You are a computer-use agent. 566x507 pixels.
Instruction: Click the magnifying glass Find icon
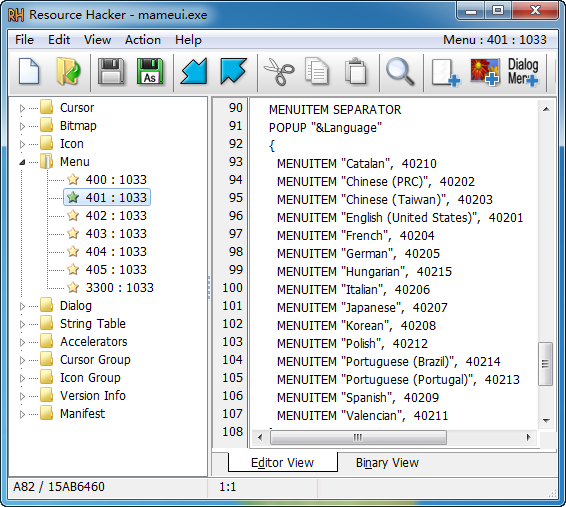pyautogui.click(x=400, y=71)
